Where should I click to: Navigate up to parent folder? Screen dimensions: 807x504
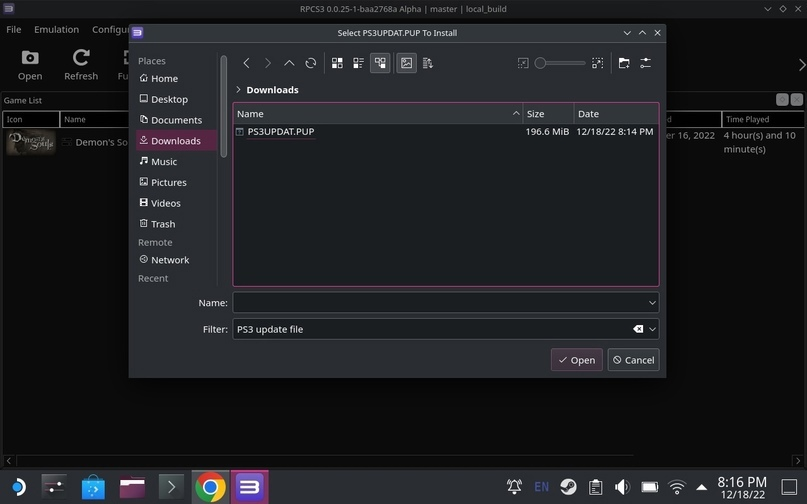click(x=289, y=63)
